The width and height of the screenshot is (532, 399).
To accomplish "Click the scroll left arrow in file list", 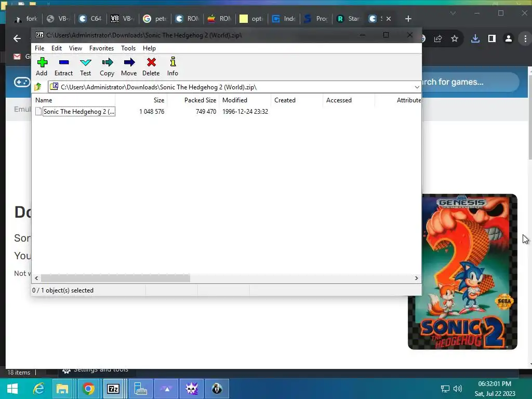I will (37, 278).
